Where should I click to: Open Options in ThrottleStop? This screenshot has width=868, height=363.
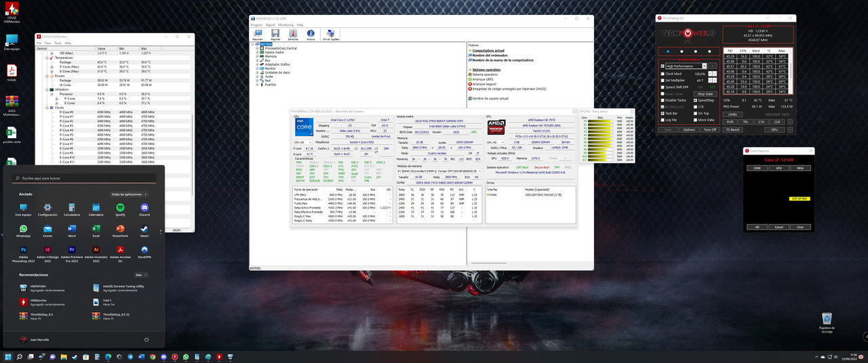pos(689,129)
